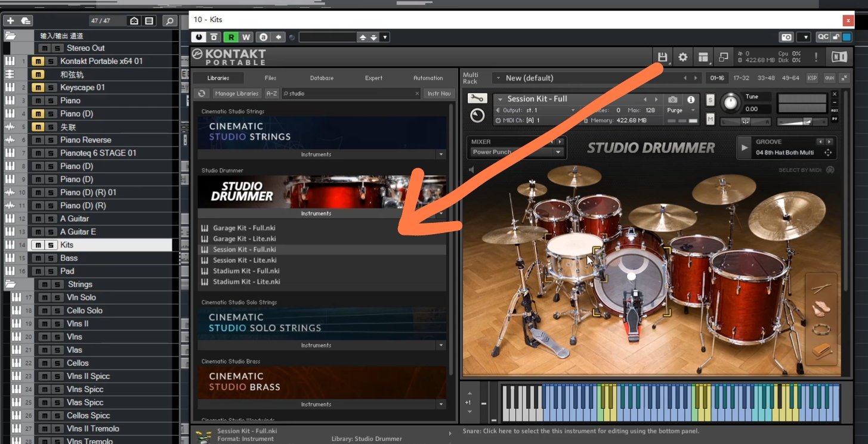Load Stadium Kit - Full.nki

[x=246, y=271]
